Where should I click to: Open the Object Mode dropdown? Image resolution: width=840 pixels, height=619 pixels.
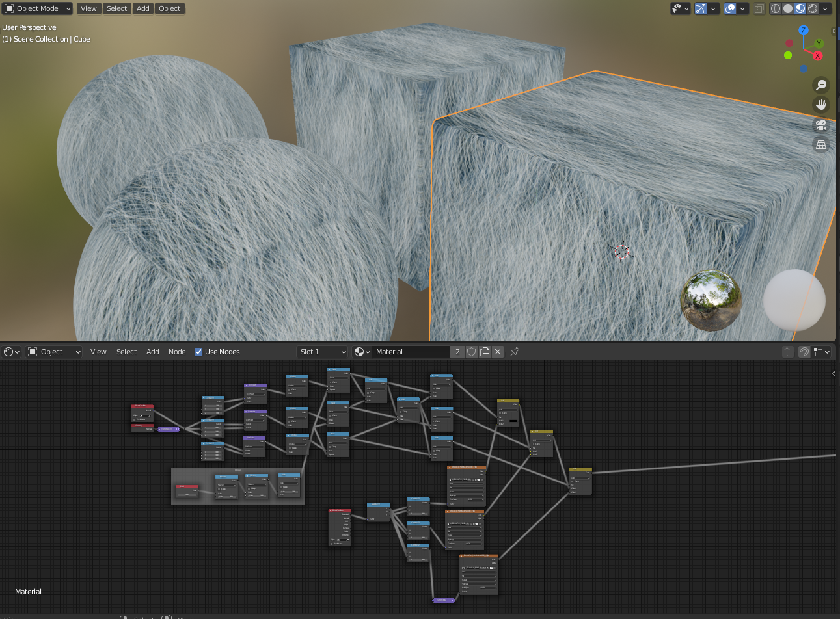tap(38, 8)
